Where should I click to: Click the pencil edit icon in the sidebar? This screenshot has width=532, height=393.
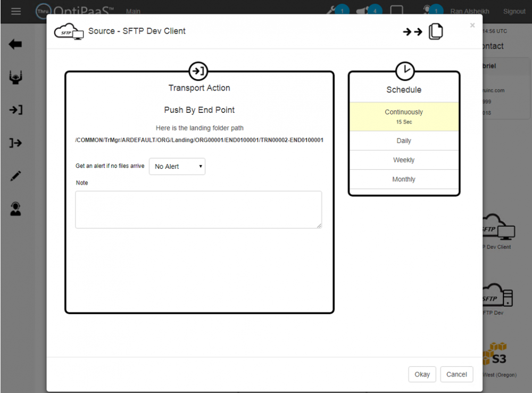[x=16, y=176]
